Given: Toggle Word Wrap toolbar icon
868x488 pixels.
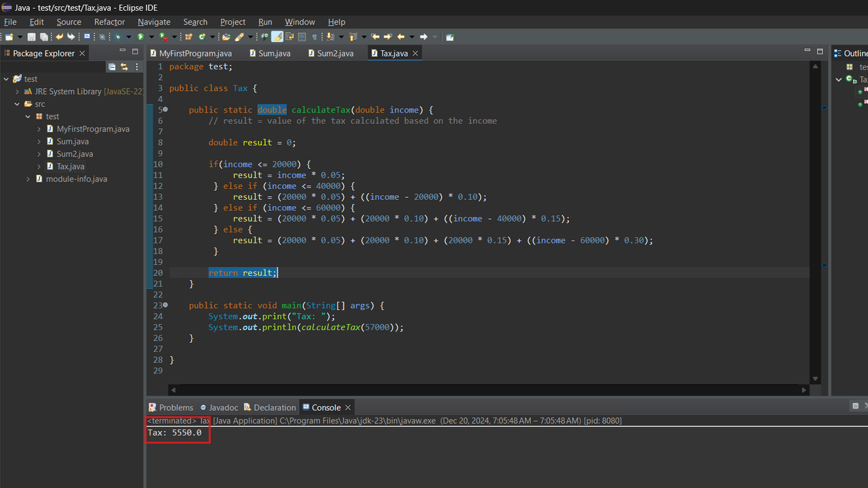Looking at the screenshot, I should (x=290, y=37).
